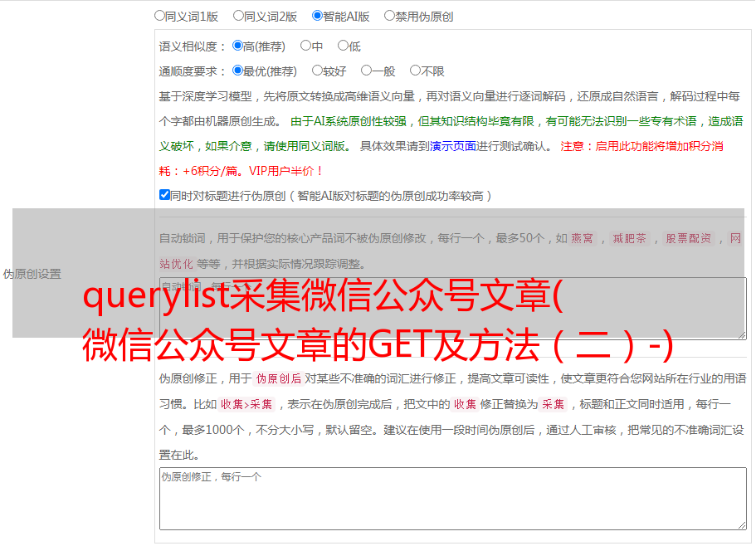Set 通顺度要求 to 较好
The height and width of the screenshot is (546, 756).
317,71
